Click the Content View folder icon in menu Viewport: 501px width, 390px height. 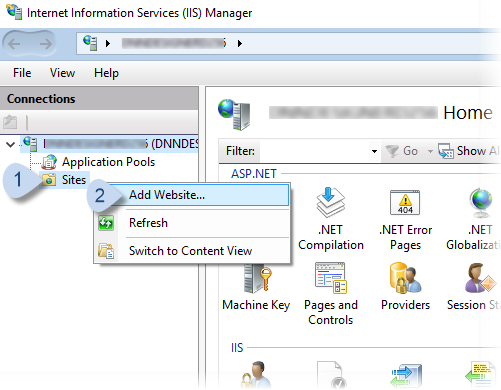click(x=106, y=251)
